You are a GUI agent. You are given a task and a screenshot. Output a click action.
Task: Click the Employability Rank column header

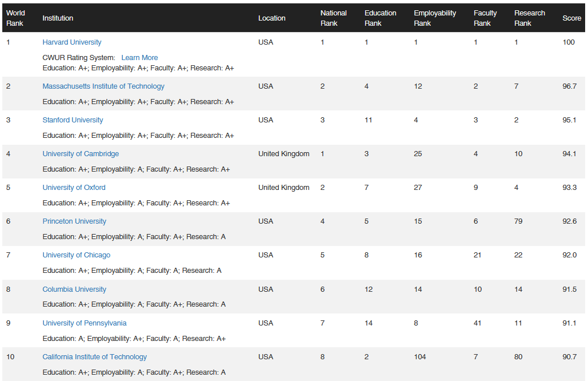pyautogui.click(x=435, y=18)
